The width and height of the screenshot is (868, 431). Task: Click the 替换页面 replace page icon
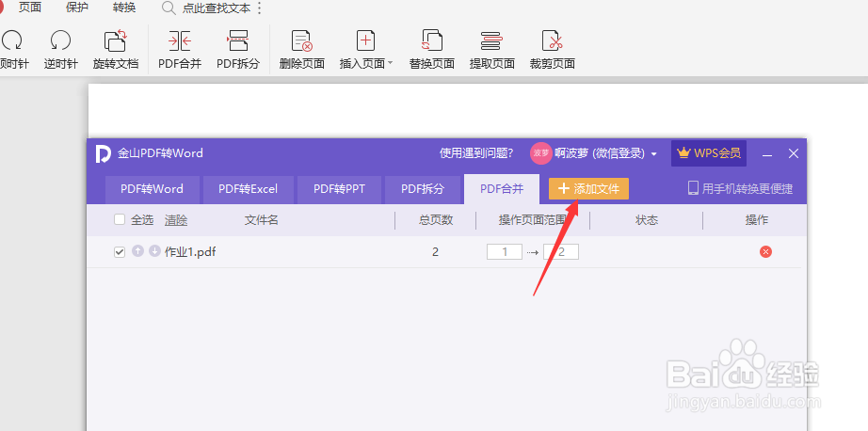coord(432,41)
